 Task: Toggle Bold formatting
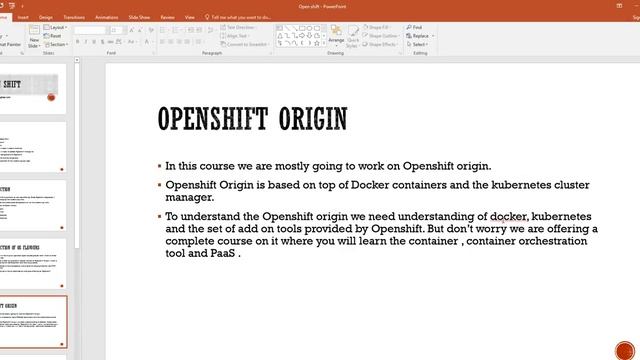(78, 42)
